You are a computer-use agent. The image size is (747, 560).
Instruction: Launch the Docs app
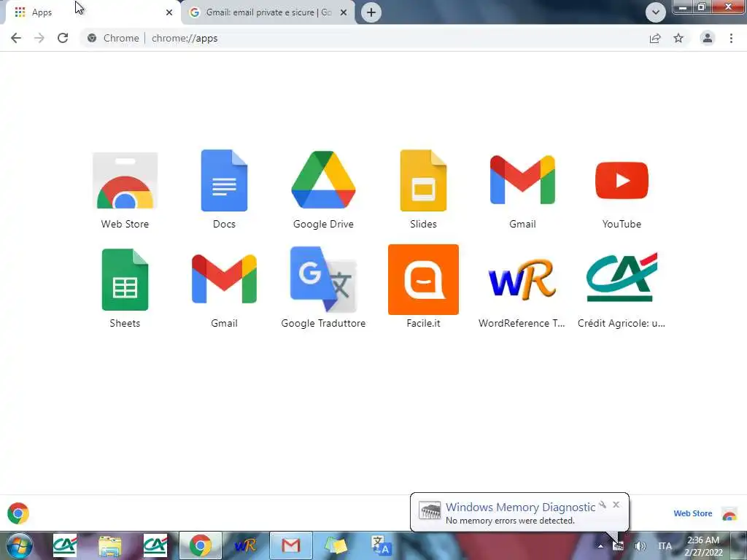pyautogui.click(x=224, y=181)
